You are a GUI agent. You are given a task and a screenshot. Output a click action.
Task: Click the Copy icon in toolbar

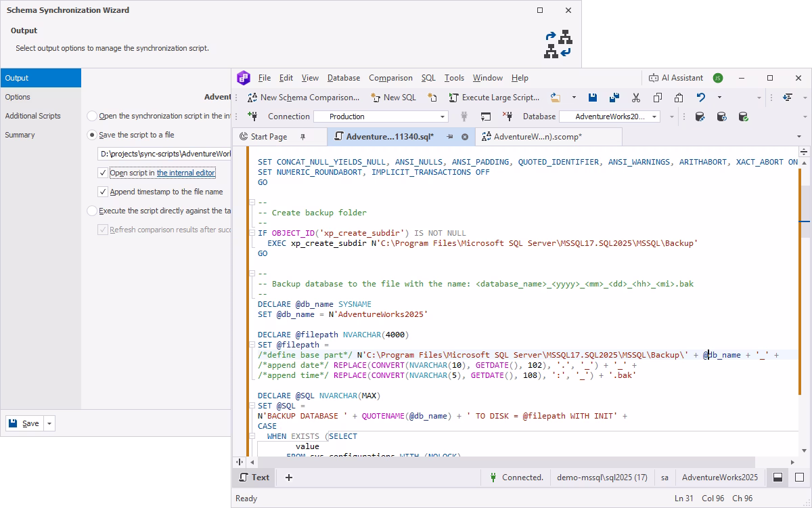click(658, 98)
